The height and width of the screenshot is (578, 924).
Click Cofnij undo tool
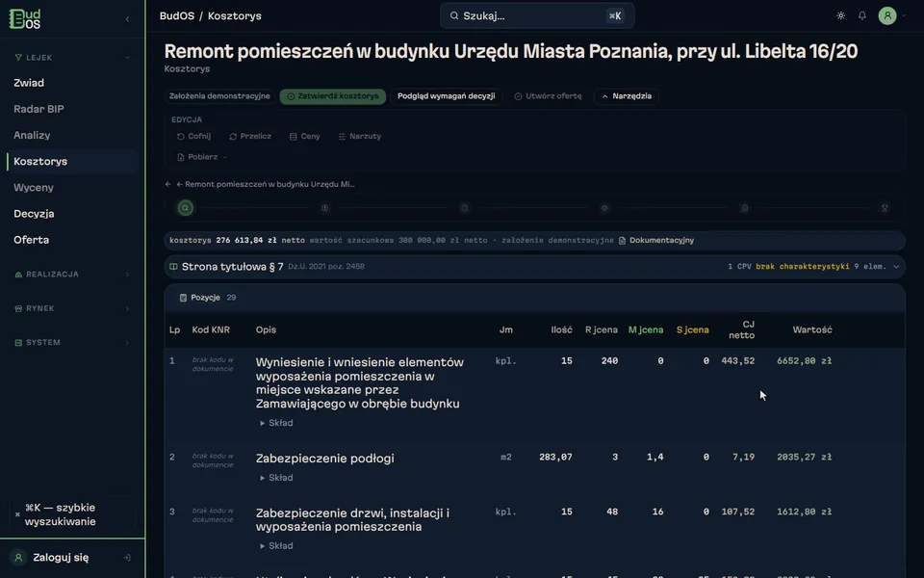(x=193, y=136)
